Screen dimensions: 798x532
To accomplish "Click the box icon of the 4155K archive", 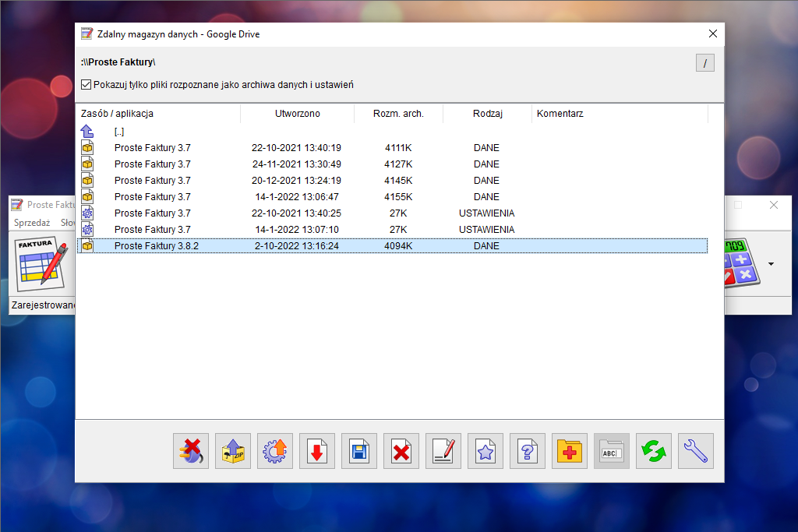I will tap(87, 197).
